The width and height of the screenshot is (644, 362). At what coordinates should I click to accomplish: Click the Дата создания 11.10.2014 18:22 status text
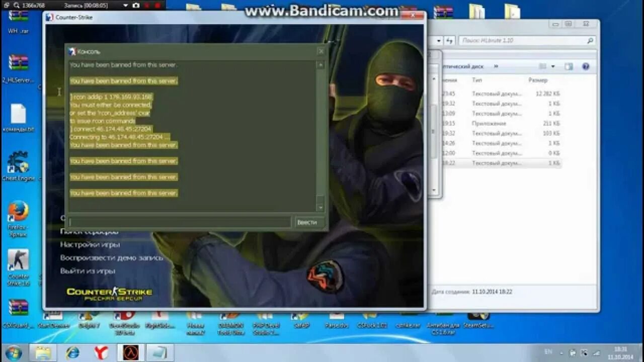471,291
